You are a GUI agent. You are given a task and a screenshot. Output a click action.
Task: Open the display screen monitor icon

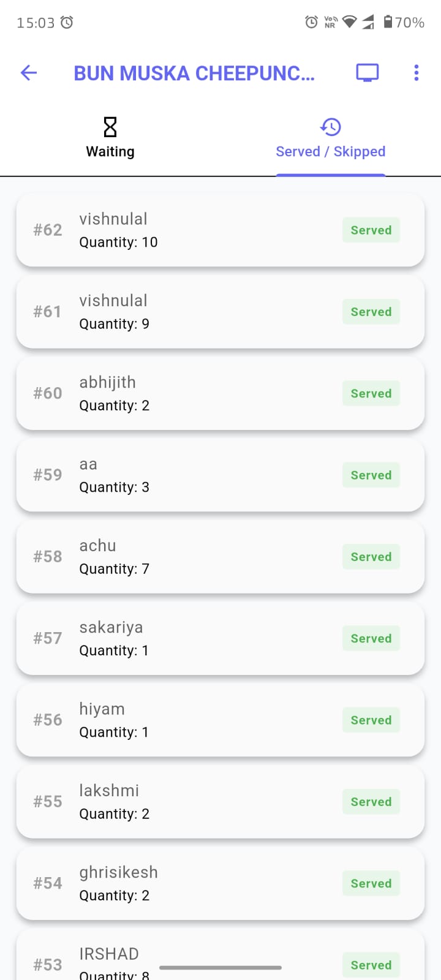pyautogui.click(x=367, y=73)
